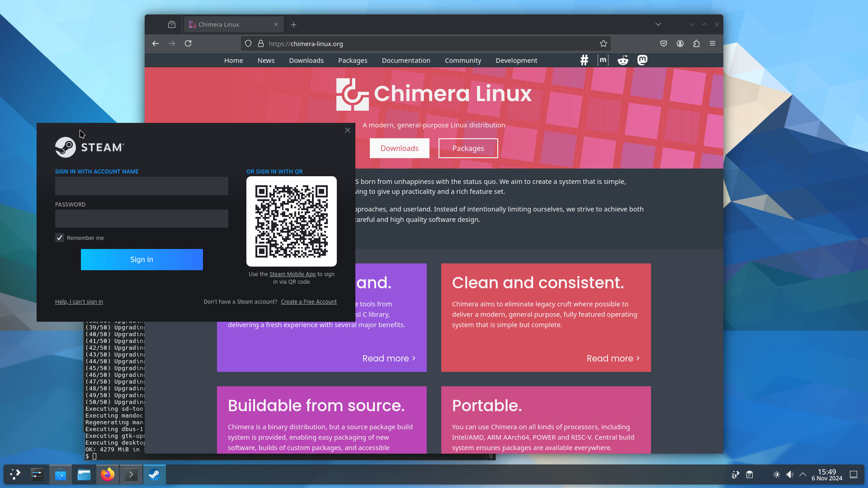Open brightness and color tray icon

pyautogui.click(x=777, y=474)
